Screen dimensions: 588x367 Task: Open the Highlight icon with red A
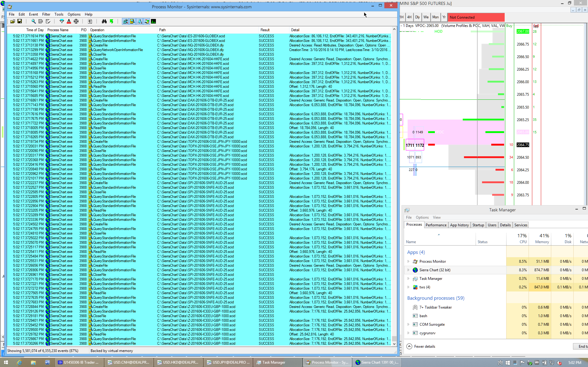(69, 21)
